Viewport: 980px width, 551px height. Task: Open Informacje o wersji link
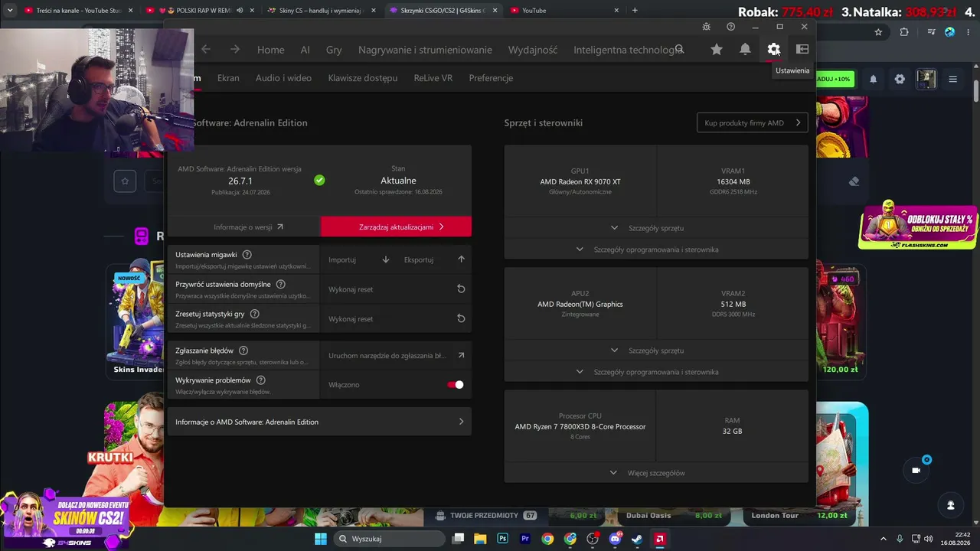pyautogui.click(x=243, y=227)
